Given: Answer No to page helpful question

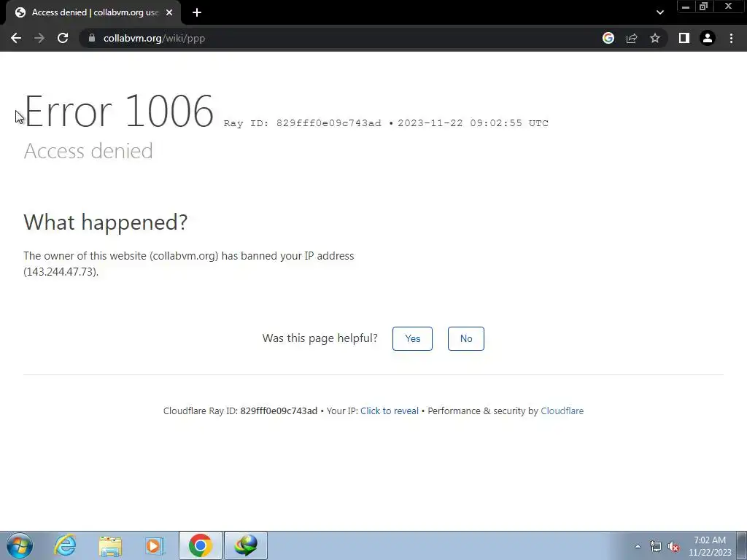Looking at the screenshot, I should coord(466,338).
